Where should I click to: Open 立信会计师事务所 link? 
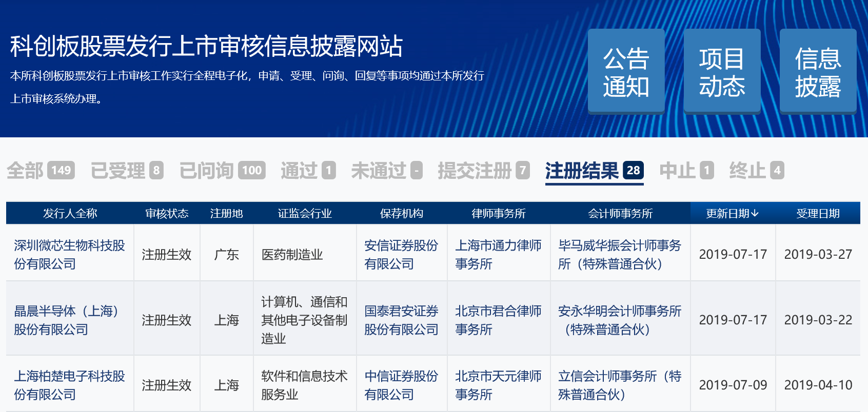click(620, 385)
